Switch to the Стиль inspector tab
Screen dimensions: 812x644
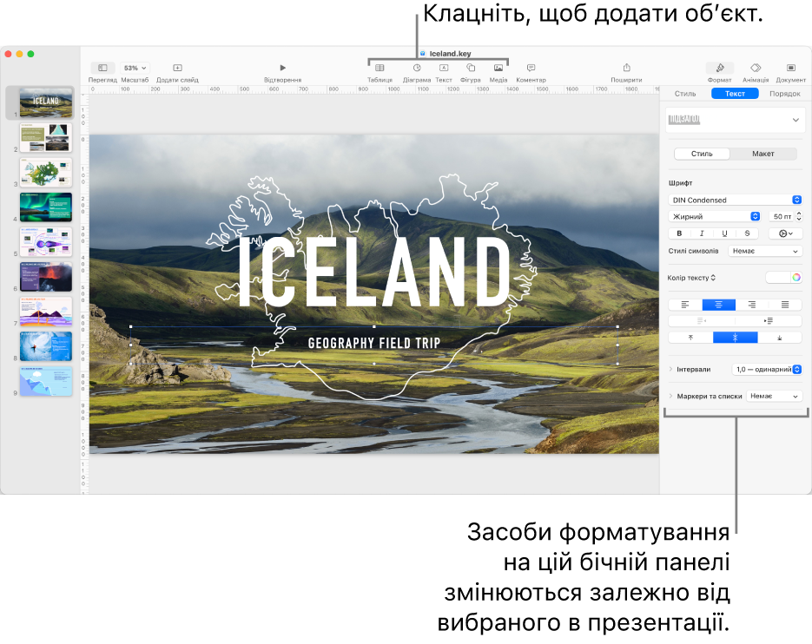[685, 94]
